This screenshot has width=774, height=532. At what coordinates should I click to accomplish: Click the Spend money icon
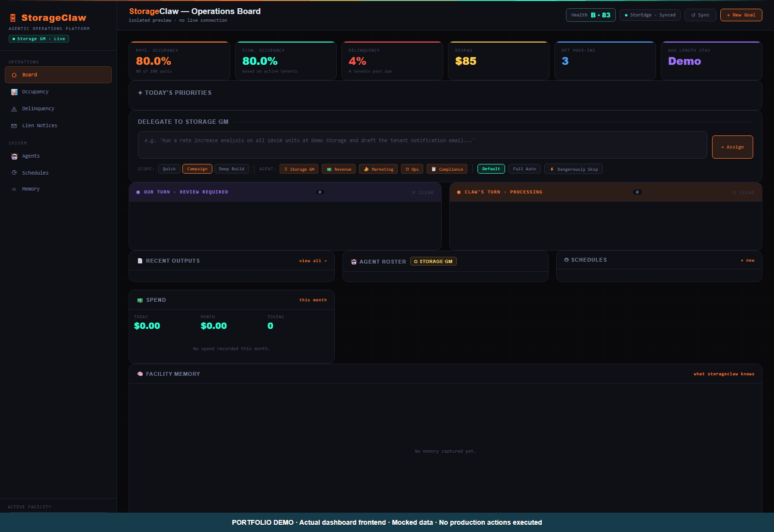[x=140, y=300]
